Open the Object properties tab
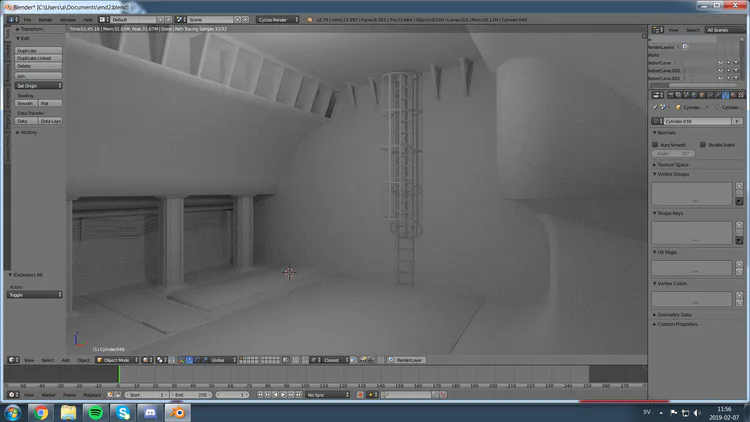This screenshot has height=422, width=750. click(x=702, y=95)
